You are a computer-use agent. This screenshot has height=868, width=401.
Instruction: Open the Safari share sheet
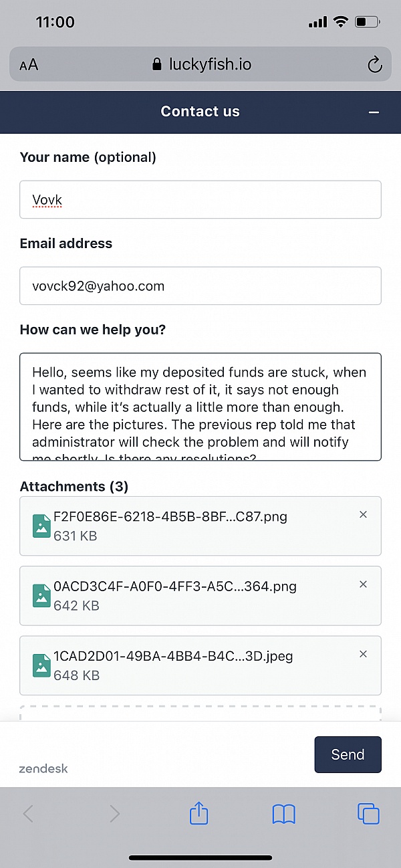click(x=199, y=813)
